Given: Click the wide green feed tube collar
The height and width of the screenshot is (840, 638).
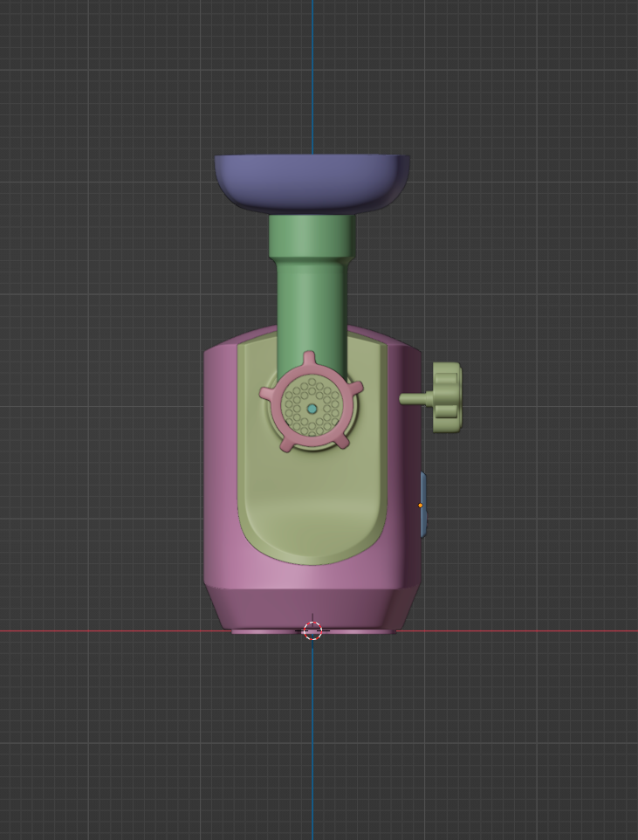Looking at the screenshot, I should 312,236.
